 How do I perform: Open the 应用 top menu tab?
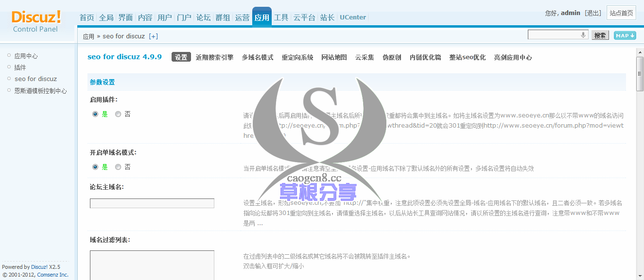pos(261,17)
